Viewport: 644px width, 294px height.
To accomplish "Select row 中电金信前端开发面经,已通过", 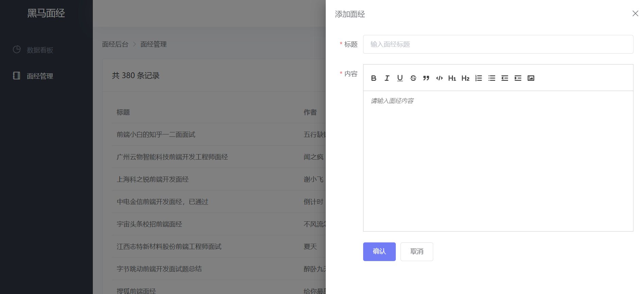I will (x=219, y=202).
